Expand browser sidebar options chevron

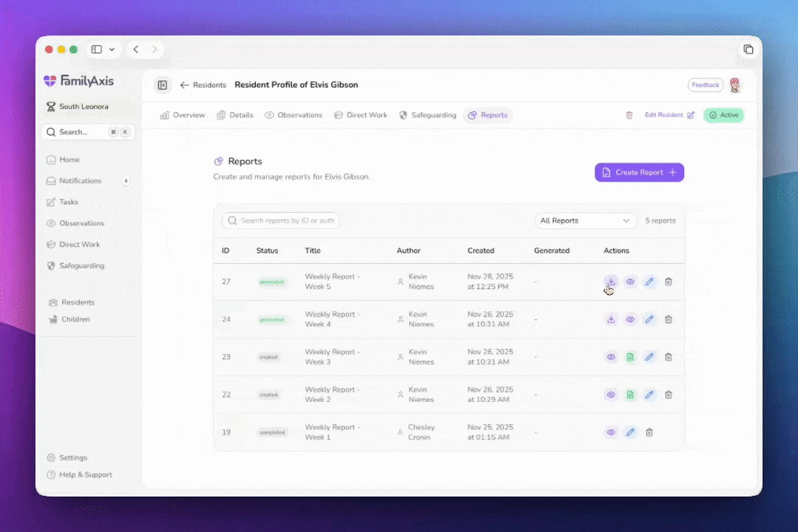[x=112, y=50]
